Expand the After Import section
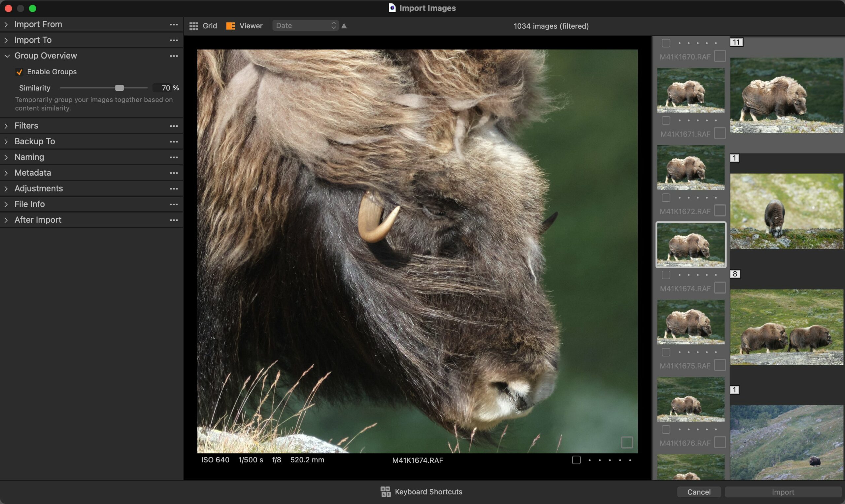This screenshot has width=845, height=504. [6, 220]
